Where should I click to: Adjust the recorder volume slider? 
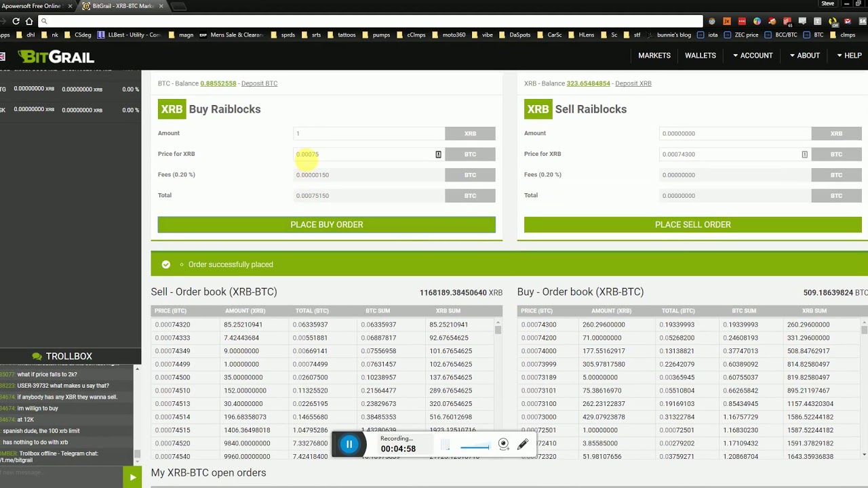[x=475, y=446]
